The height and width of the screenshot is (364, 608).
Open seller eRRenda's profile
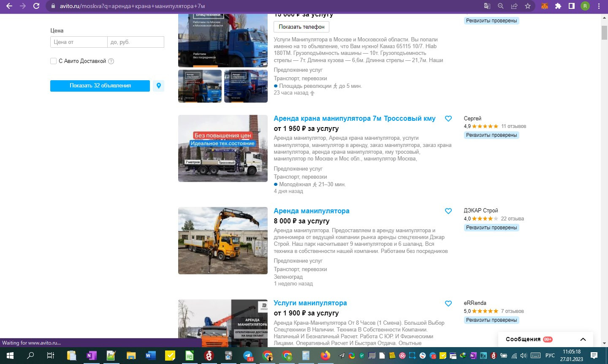475,303
